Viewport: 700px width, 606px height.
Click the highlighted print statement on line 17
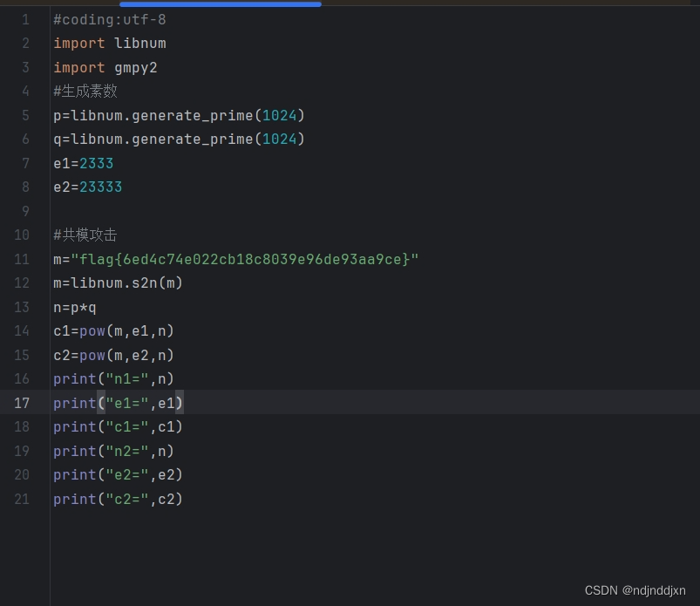point(118,402)
